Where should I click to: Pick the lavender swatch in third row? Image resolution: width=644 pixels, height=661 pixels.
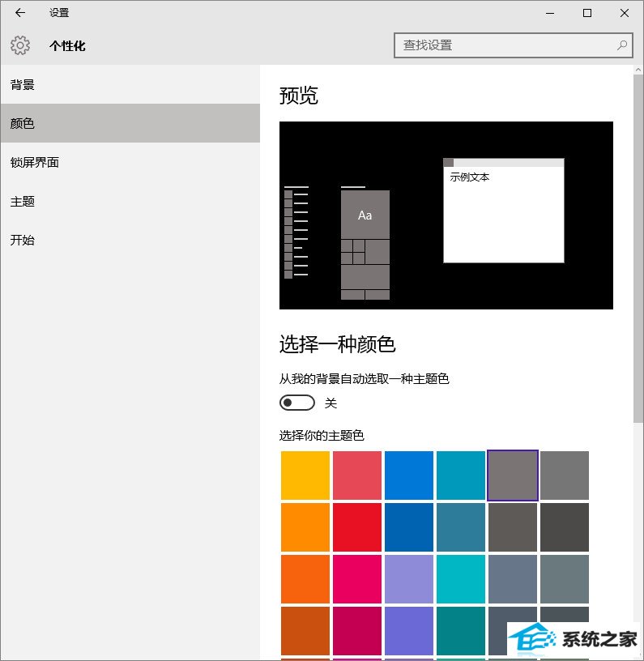click(409, 579)
